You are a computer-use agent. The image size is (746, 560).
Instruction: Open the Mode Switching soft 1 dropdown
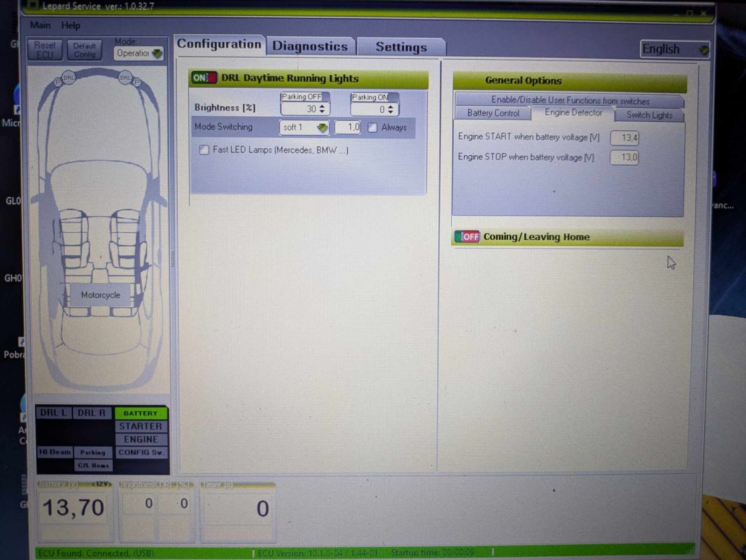click(304, 127)
